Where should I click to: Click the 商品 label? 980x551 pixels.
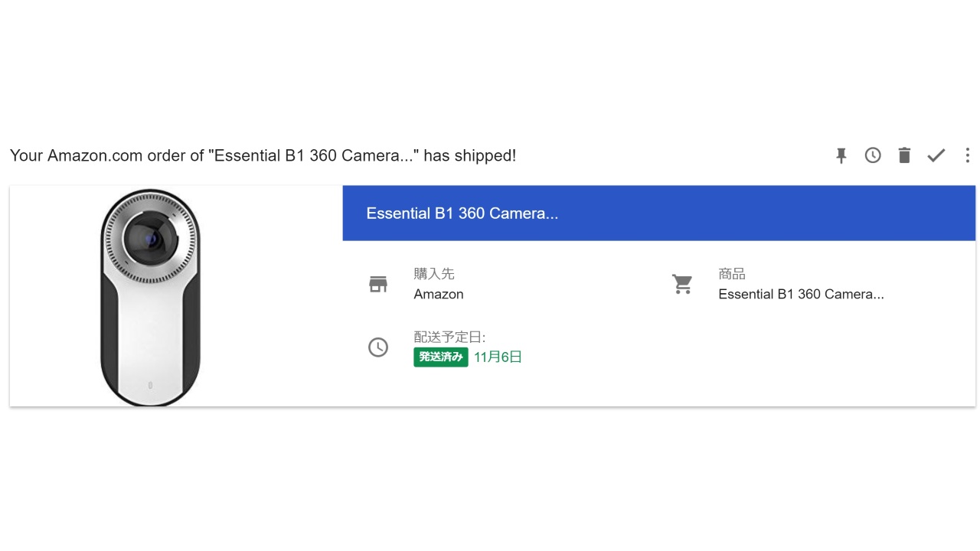tap(732, 274)
